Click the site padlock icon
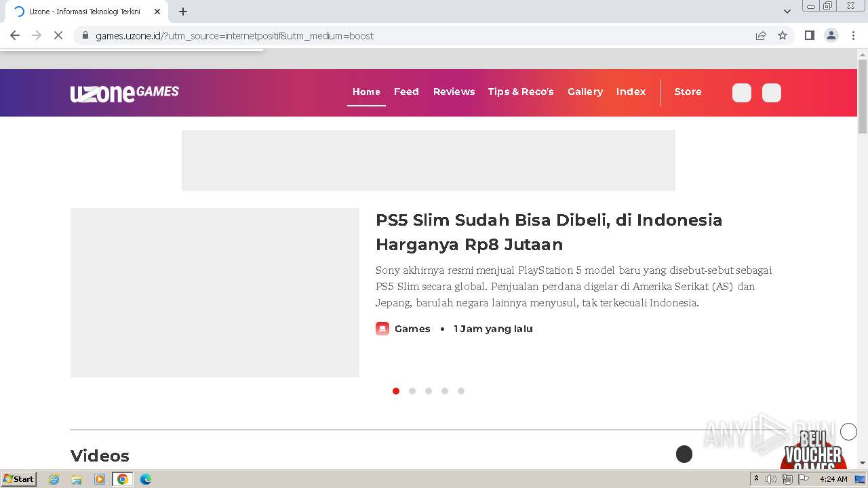Screen dimensions: 868x488 [x=85, y=36]
